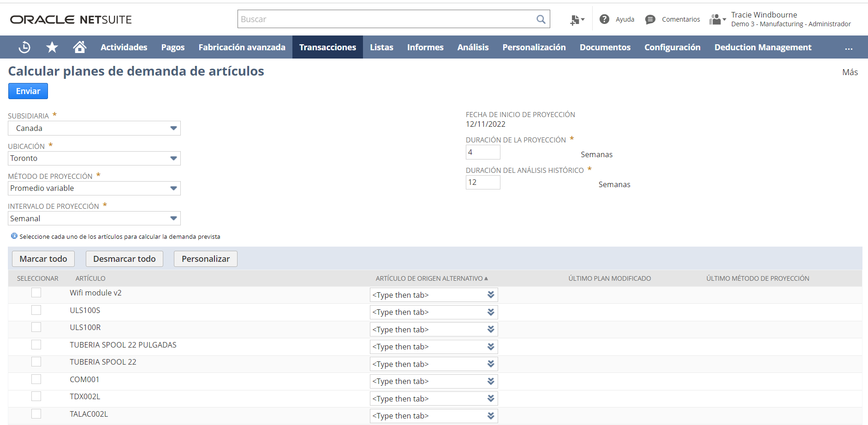Click the Comentarios speech bubble icon
This screenshot has height=425, width=868.
pyautogui.click(x=650, y=19)
